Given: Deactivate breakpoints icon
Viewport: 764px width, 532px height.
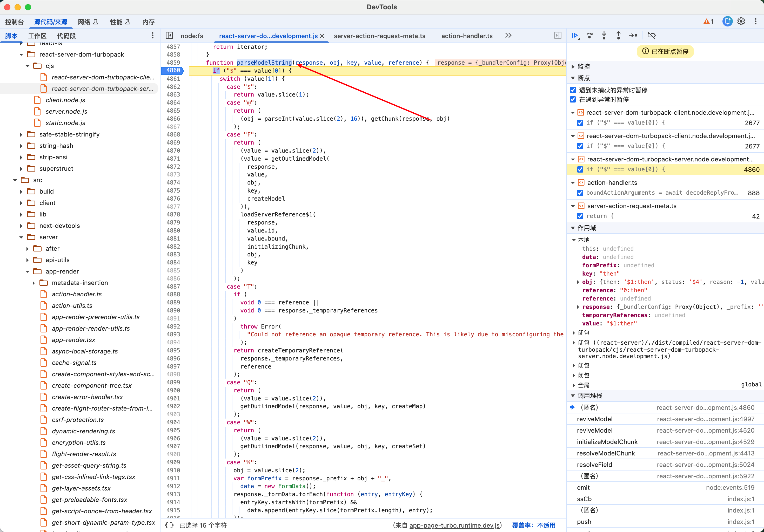Looking at the screenshot, I should tap(652, 36).
